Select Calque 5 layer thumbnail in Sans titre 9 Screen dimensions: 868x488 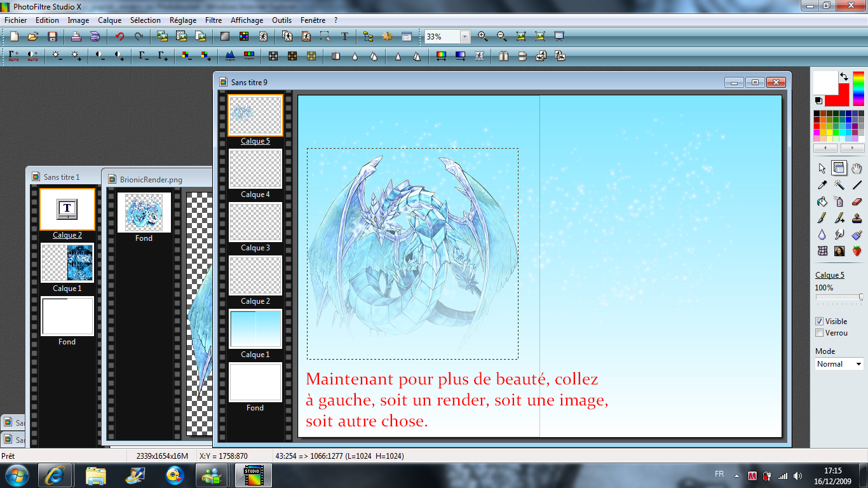coord(255,115)
